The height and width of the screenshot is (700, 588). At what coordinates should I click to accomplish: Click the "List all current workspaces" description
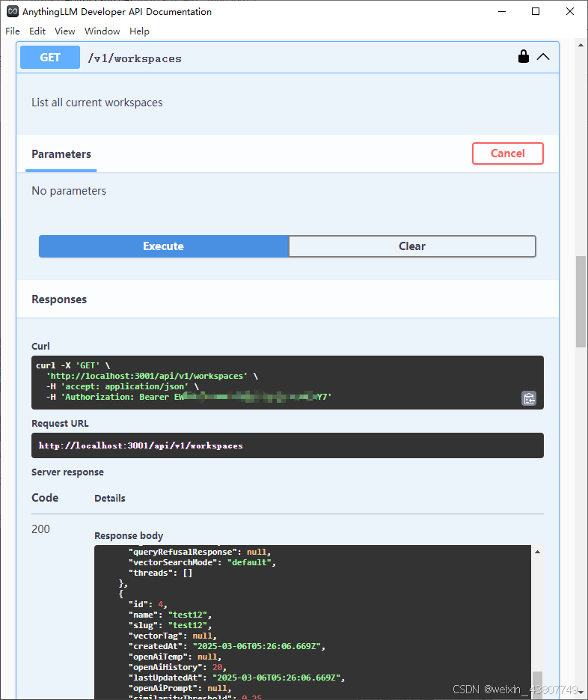[x=97, y=103]
